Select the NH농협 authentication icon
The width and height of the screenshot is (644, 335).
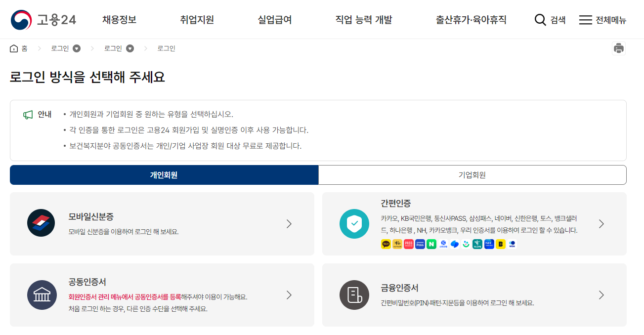(x=489, y=244)
